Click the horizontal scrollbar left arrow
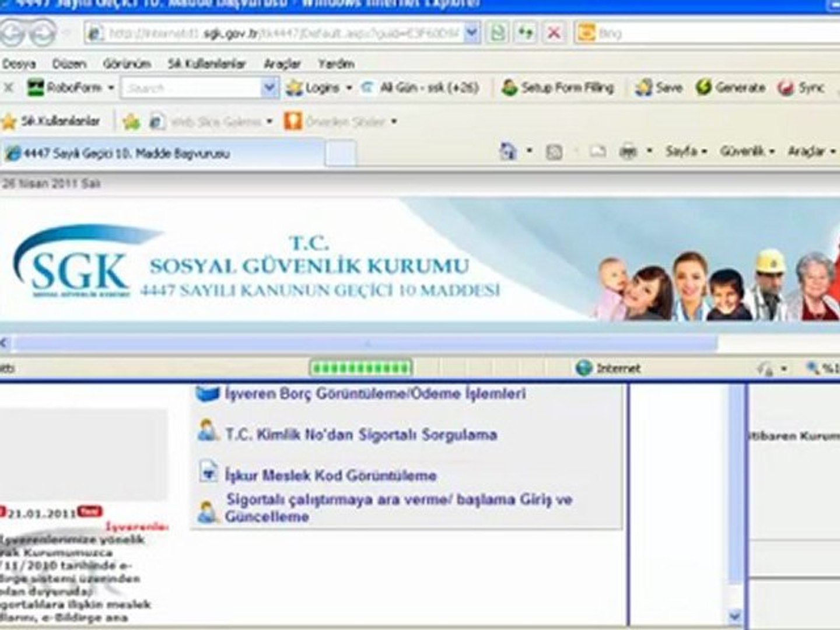Viewport: 840px width, 630px height. pyautogui.click(x=5, y=344)
